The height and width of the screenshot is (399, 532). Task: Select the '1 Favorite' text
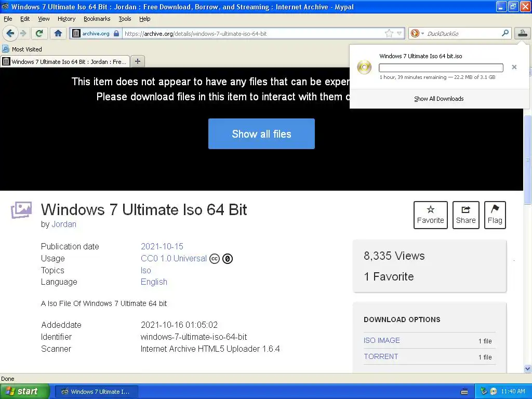(389, 276)
